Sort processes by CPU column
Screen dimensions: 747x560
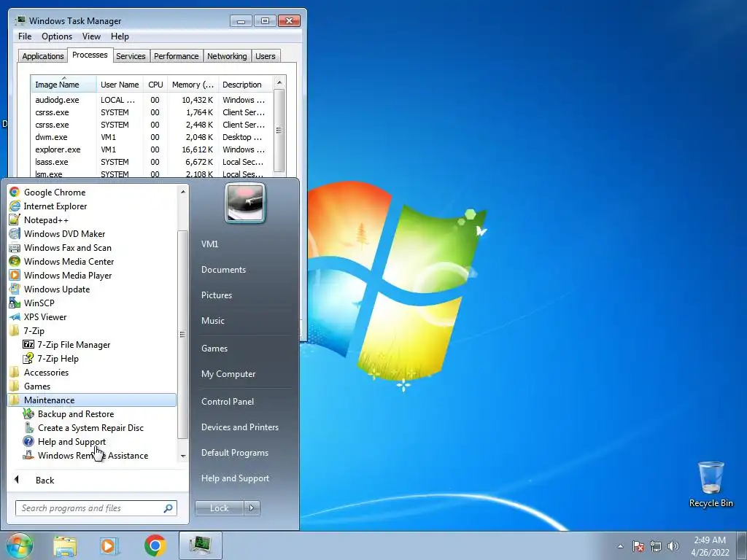[x=155, y=85]
